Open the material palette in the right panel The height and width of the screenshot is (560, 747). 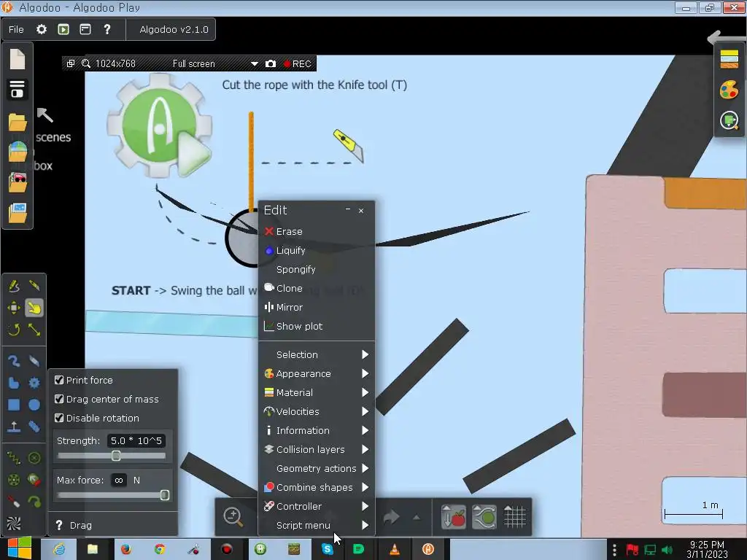click(x=729, y=59)
